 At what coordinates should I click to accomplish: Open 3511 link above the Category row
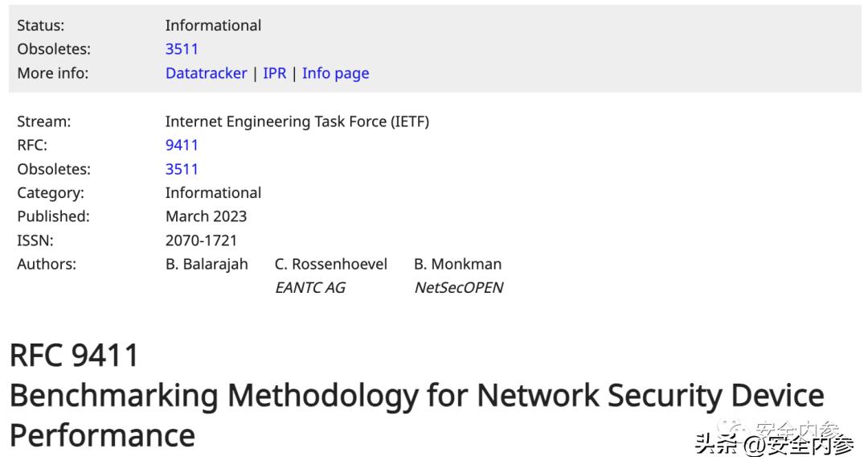point(182,169)
